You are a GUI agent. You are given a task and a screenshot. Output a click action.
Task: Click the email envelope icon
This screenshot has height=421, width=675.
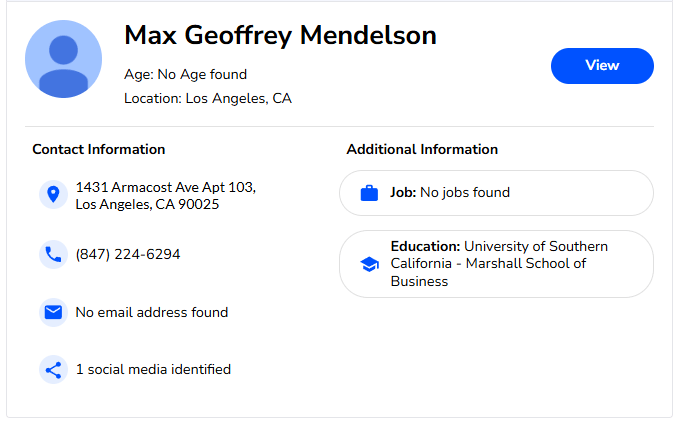point(53,312)
